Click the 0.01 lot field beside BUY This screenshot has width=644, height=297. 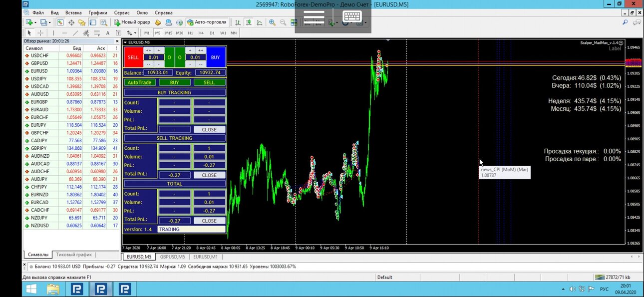[x=196, y=57]
